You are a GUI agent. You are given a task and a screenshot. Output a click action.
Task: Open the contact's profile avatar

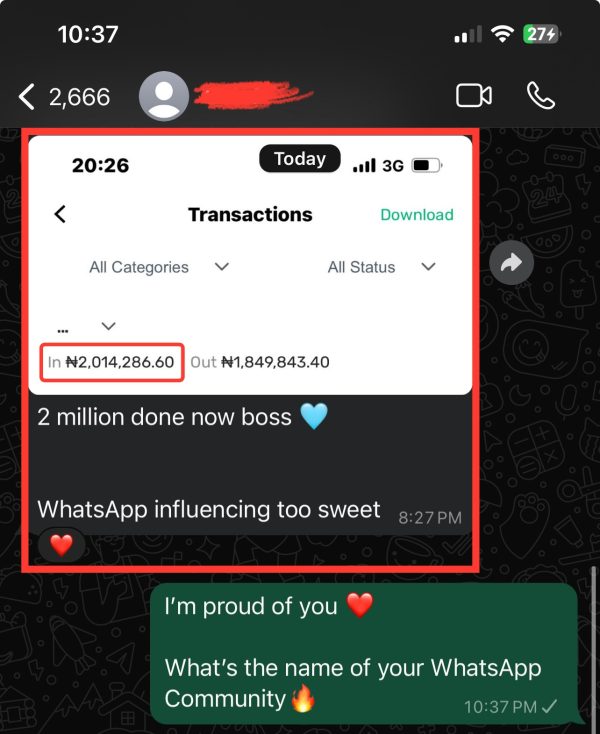(x=164, y=96)
